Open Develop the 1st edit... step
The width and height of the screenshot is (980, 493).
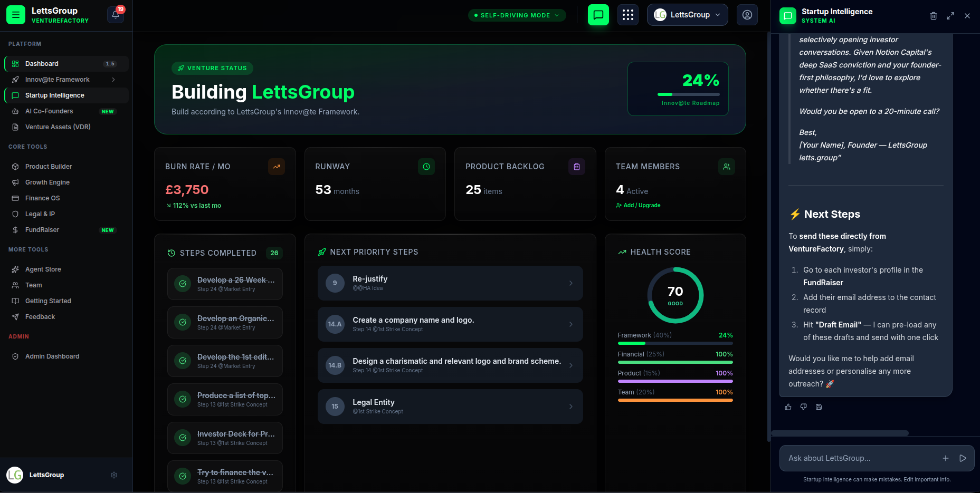click(225, 361)
